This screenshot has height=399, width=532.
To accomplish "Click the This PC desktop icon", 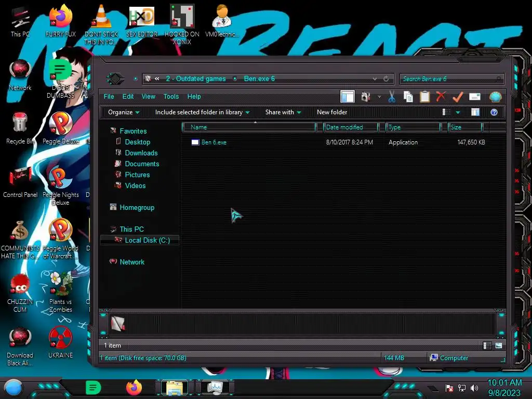I will pos(20,22).
